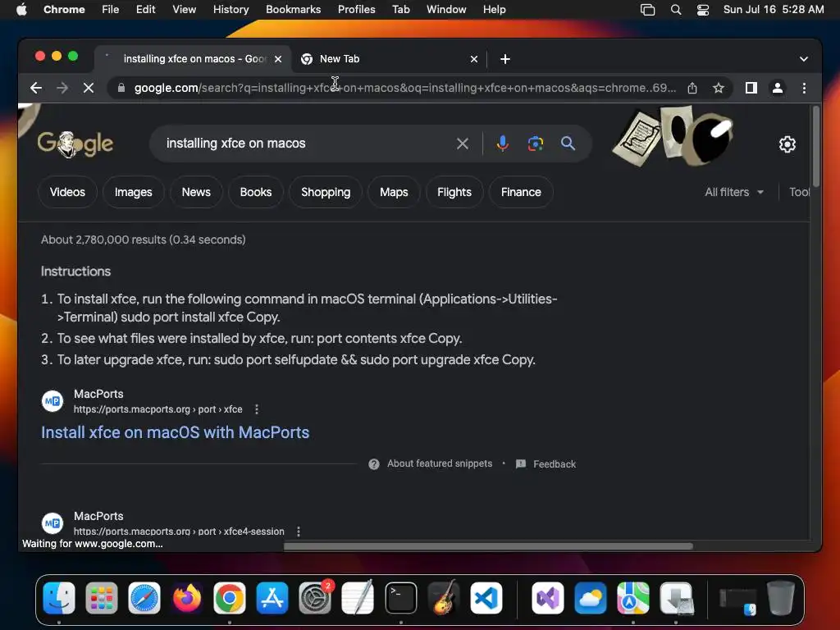Click the horizontal page scrollbar

click(487, 546)
